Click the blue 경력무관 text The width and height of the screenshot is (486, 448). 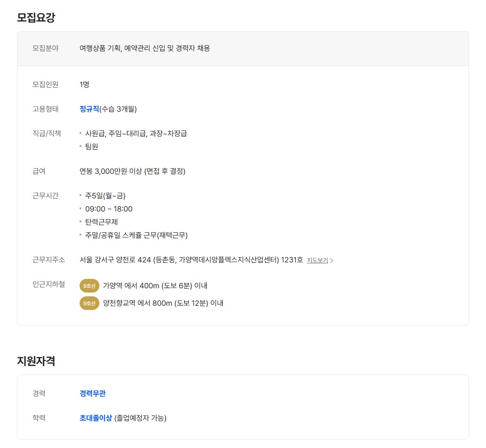point(93,393)
